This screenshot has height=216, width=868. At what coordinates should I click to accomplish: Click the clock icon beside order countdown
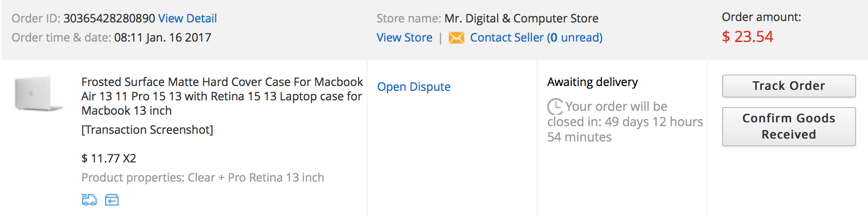[555, 106]
